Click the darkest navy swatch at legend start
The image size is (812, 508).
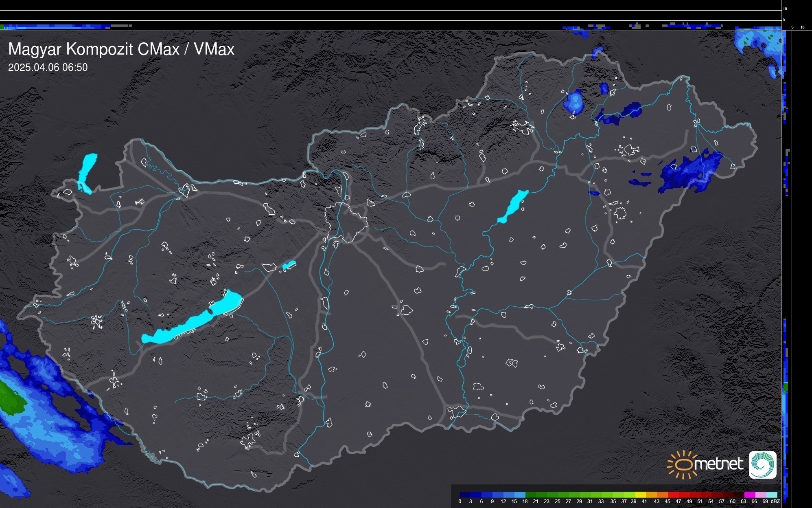coord(465,495)
